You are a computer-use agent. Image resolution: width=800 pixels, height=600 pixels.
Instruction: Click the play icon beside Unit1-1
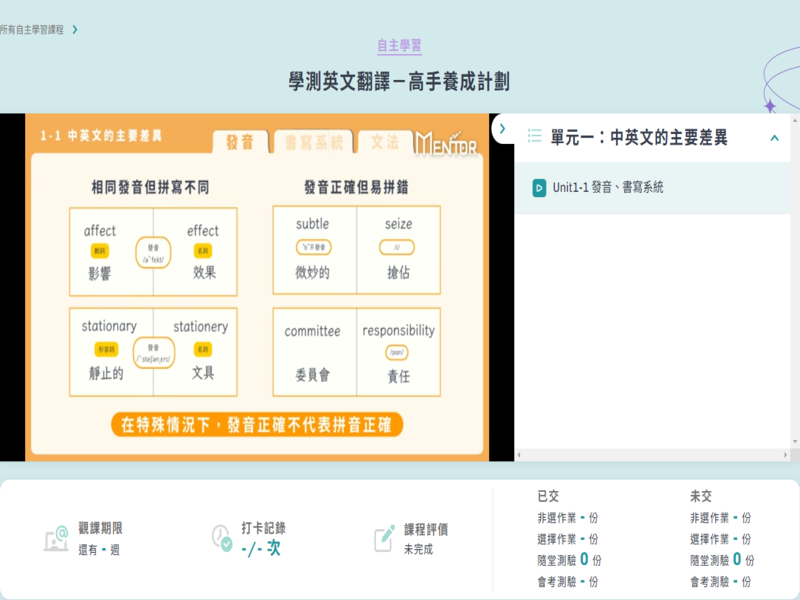click(539, 188)
